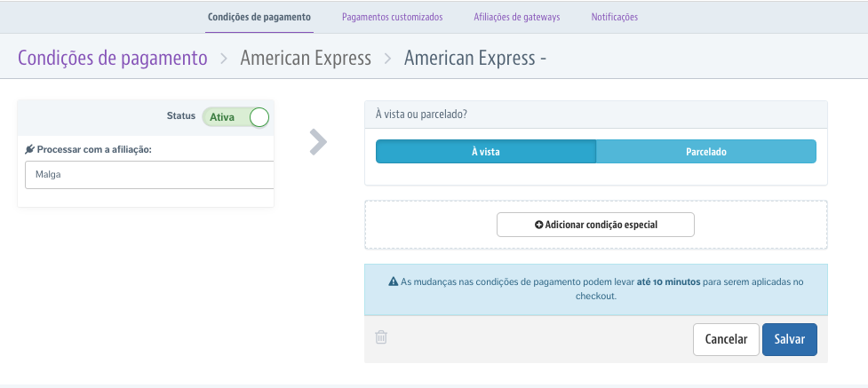Select the À vista payment option

click(486, 152)
